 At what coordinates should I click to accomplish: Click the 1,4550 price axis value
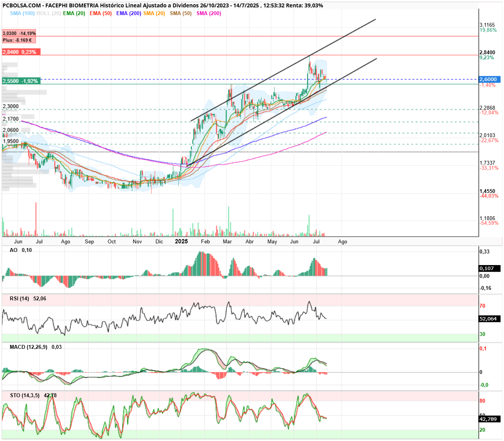click(x=487, y=191)
